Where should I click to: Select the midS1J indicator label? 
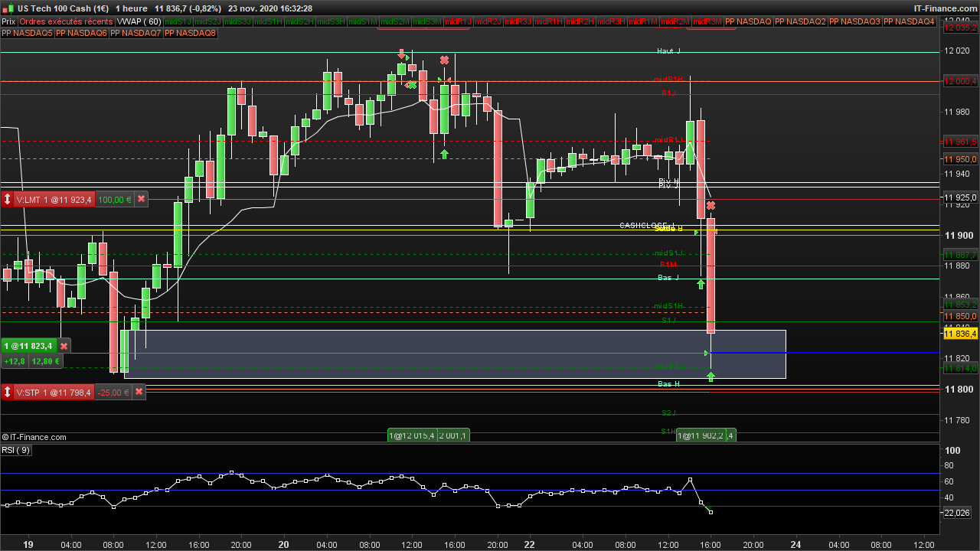(x=178, y=21)
